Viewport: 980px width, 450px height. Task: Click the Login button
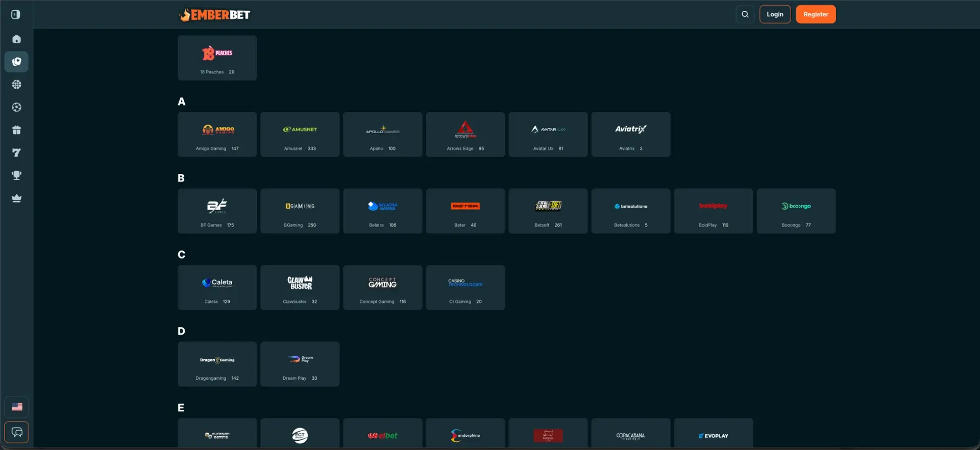click(x=775, y=14)
